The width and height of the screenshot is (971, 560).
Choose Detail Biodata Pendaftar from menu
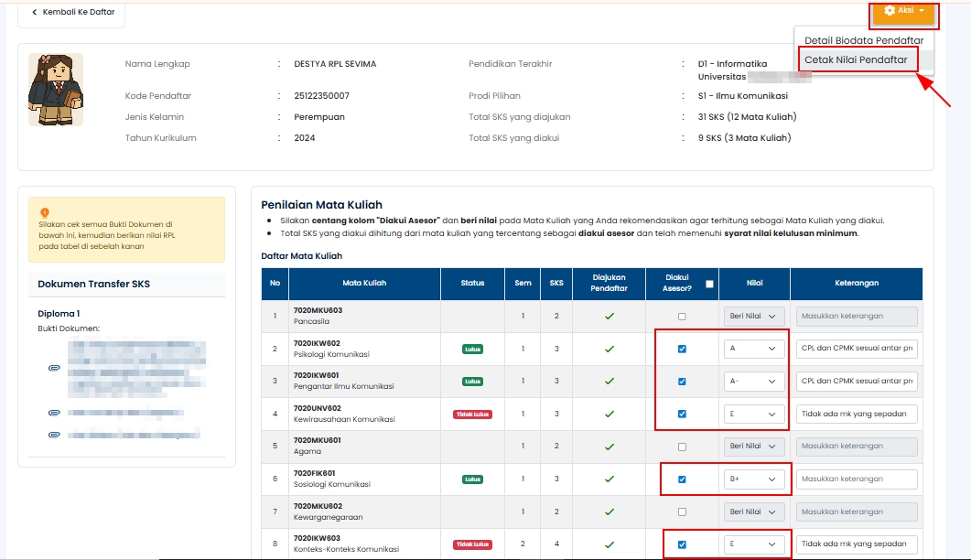coord(863,40)
